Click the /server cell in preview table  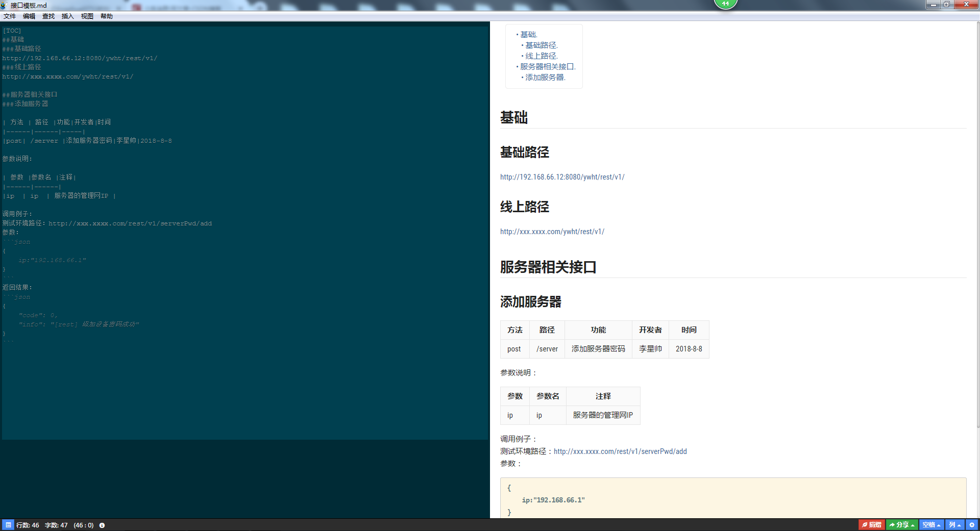pos(547,349)
